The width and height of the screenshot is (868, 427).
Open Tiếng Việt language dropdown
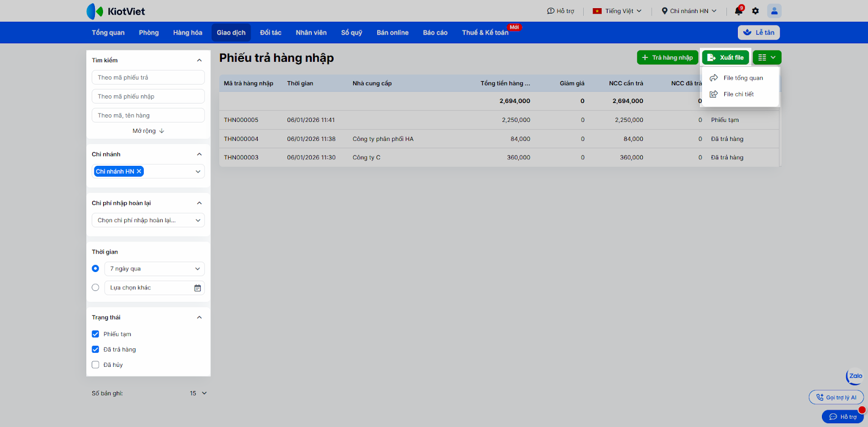coord(617,11)
